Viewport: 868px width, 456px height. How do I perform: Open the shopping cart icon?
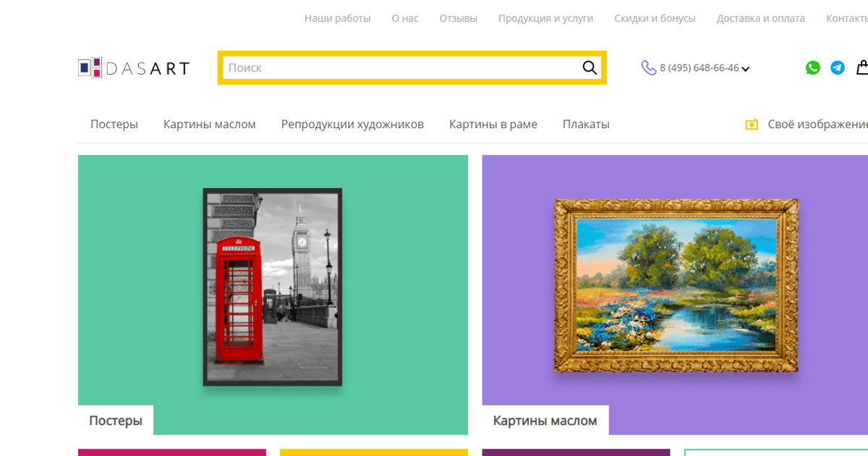[861, 68]
